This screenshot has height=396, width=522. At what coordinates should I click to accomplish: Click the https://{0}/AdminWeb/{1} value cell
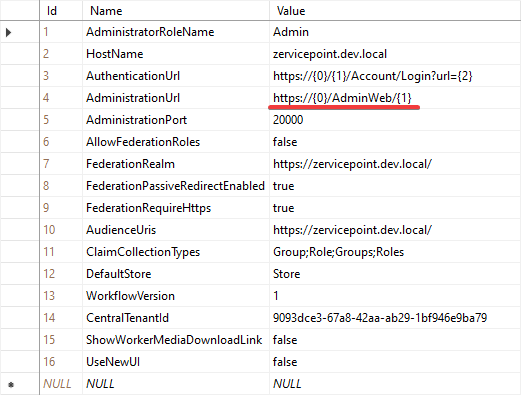[395, 98]
